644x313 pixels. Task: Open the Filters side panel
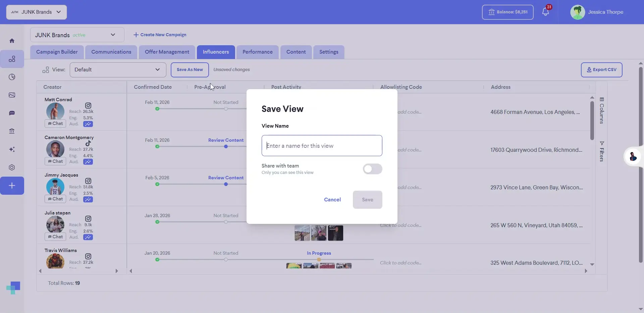coord(602,151)
